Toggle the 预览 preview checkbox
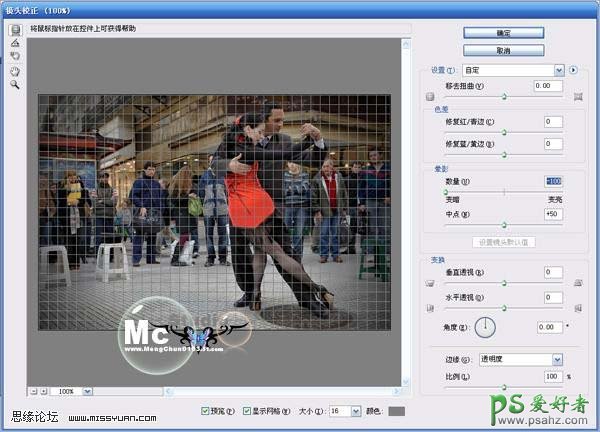The image size is (600, 432). [x=205, y=411]
